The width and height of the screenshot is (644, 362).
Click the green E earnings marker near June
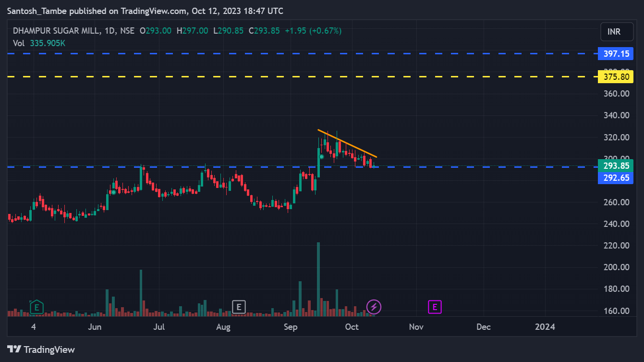[37, 307]
